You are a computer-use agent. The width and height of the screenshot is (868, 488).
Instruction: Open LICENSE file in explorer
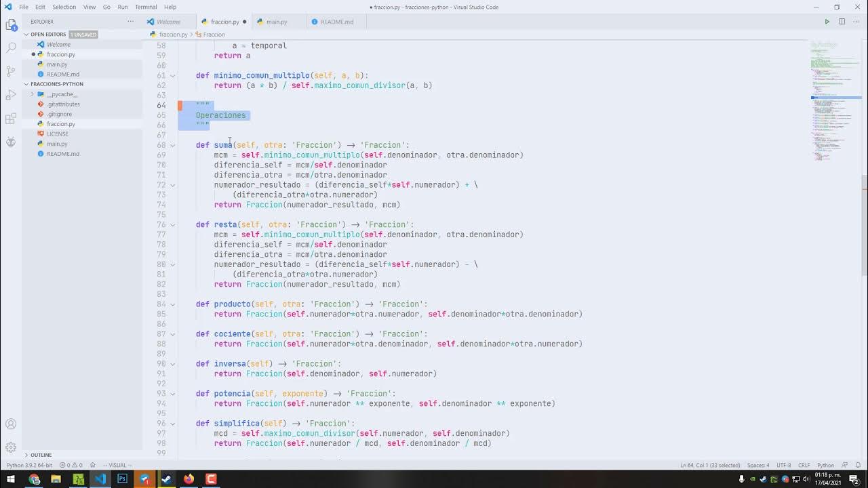(x=58, y=134)
